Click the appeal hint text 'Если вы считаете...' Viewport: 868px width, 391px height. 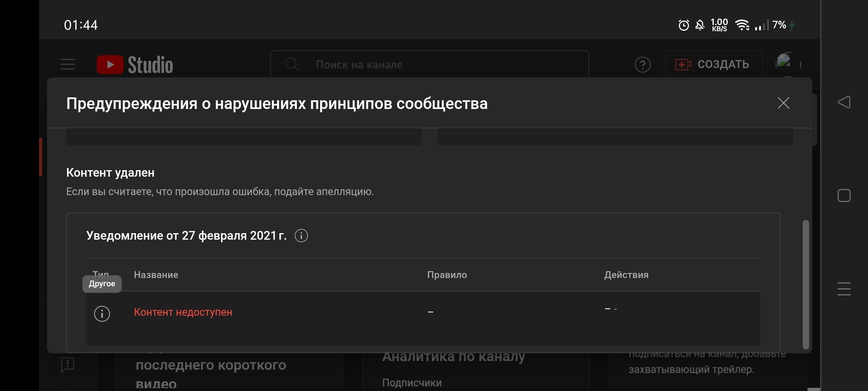click(x=220, y=192)
